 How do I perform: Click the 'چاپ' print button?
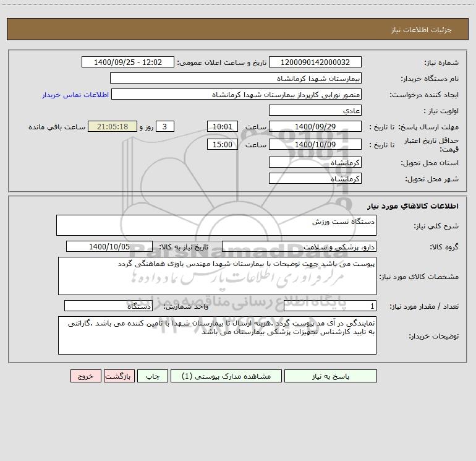(x=153, y=376)
